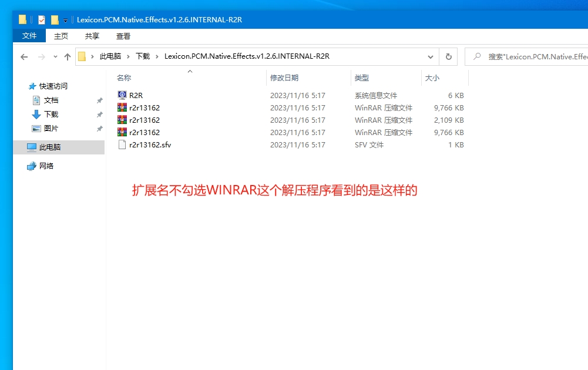This screenshot has height=370, width=588.
Task: Click the 文档 document icon in the sidebar
Action: [36, 100]
